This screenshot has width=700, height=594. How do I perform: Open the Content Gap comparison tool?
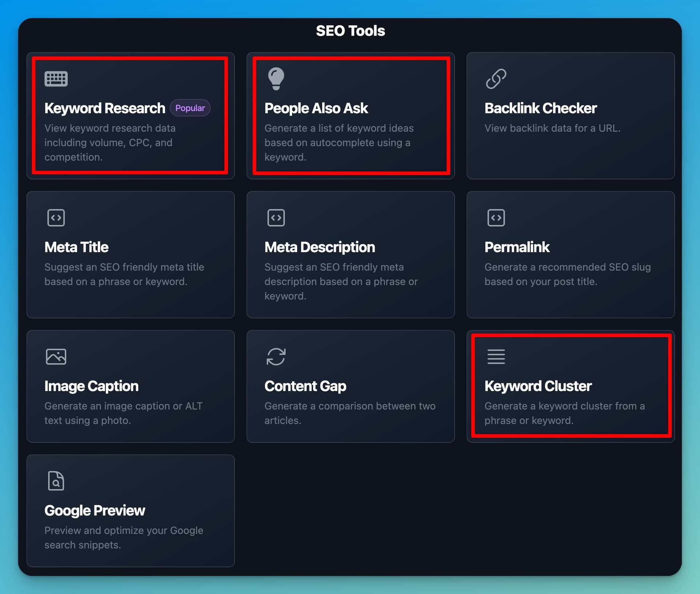(350, 387)
